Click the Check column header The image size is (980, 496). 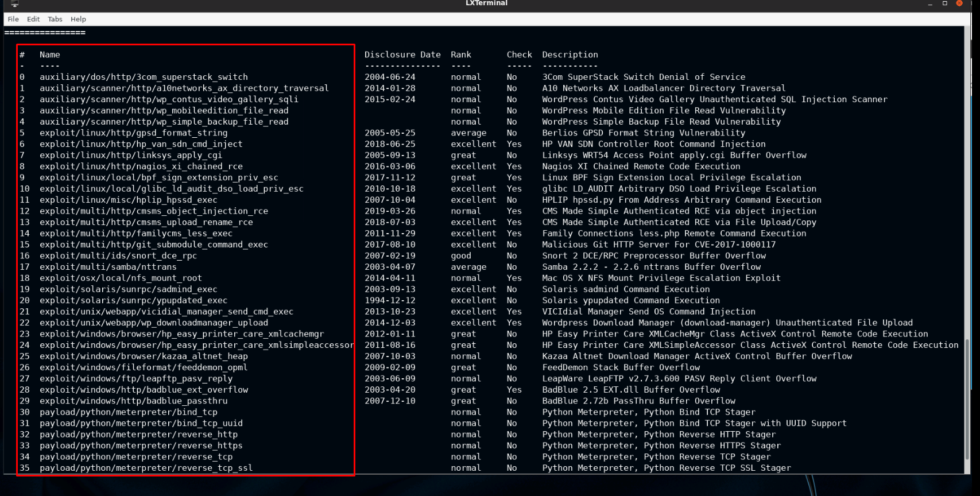[x=519, y=55]
